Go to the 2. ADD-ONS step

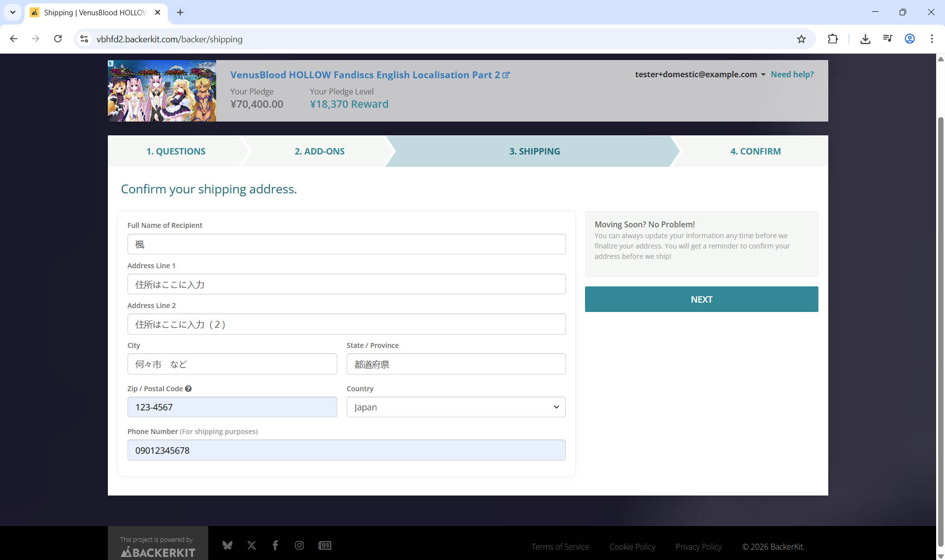(319, 151)
